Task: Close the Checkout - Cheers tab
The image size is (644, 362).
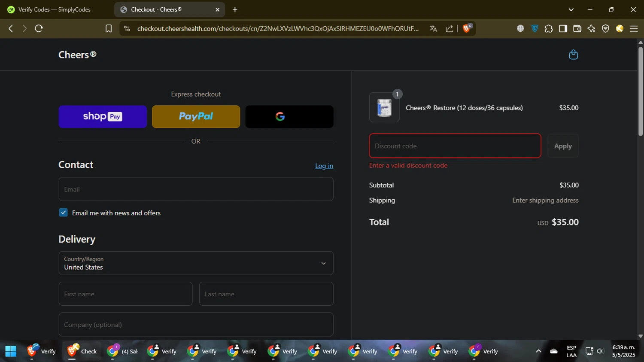Action: [x=217, y=9]
